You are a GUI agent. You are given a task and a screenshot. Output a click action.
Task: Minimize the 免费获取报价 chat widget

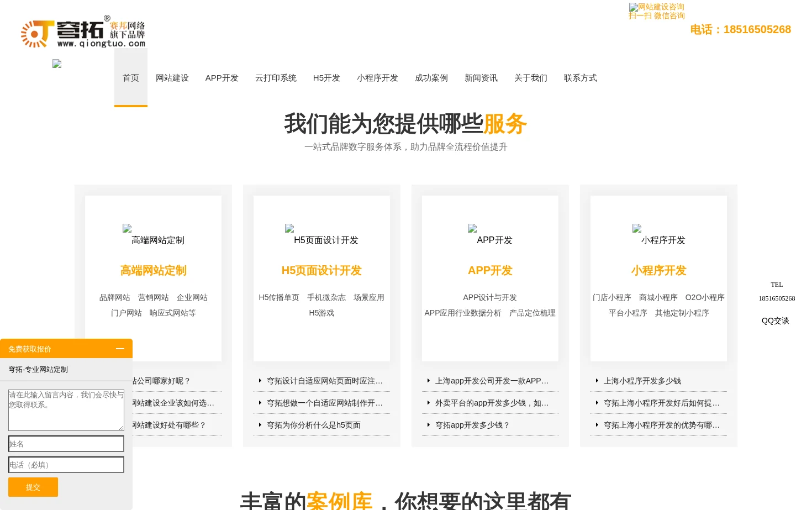pos(120,349)
